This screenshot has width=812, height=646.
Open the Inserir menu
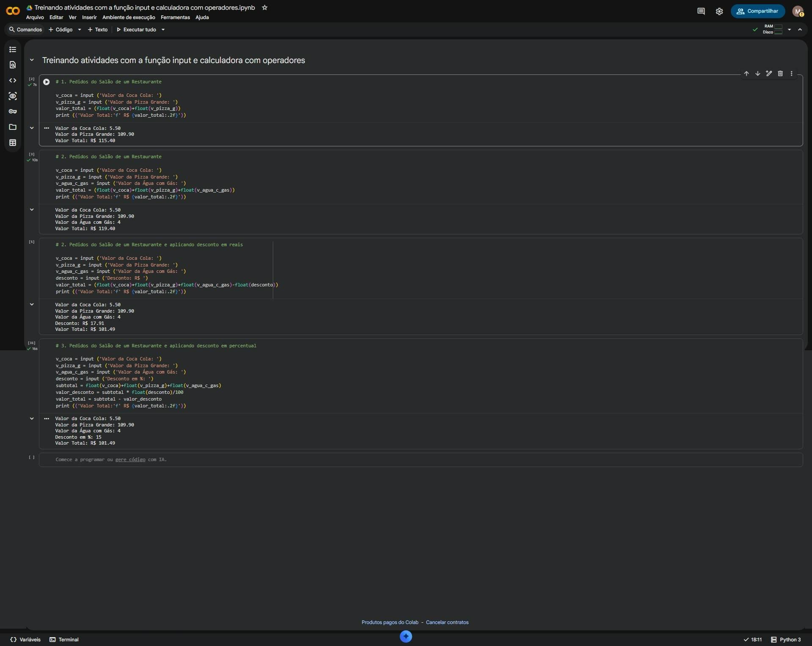(x=89, y=17)
